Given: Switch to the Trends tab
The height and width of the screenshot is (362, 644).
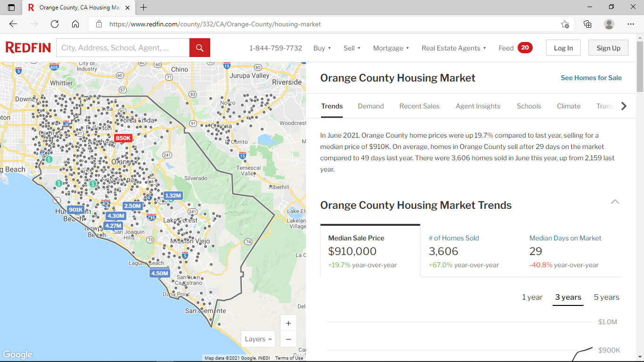Looking at the screenshot, I should click(x=332, y=106).
